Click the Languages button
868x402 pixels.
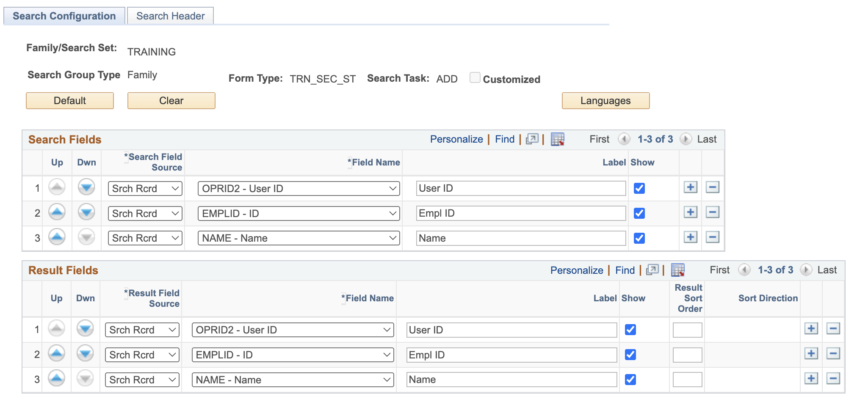605,101
